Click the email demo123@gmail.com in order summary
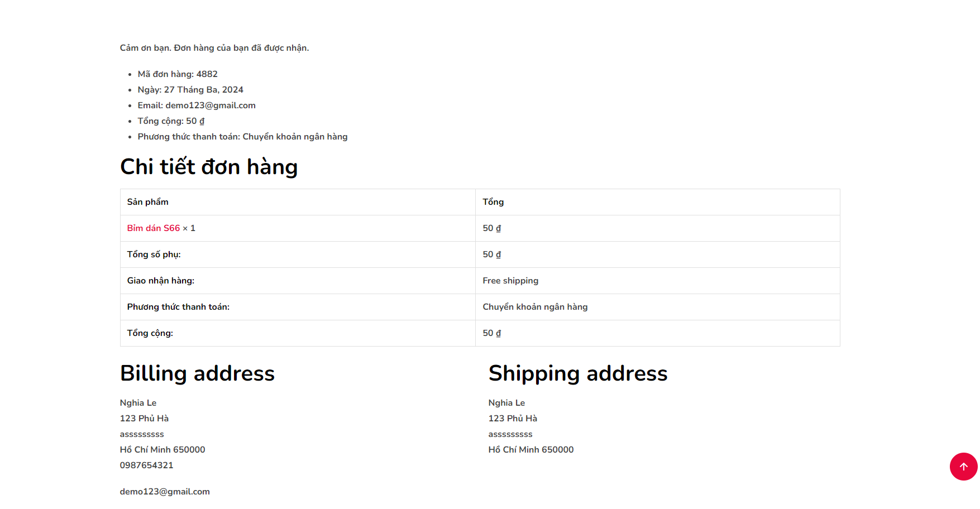Screen dimensions: 980x509 pos(211,105)
